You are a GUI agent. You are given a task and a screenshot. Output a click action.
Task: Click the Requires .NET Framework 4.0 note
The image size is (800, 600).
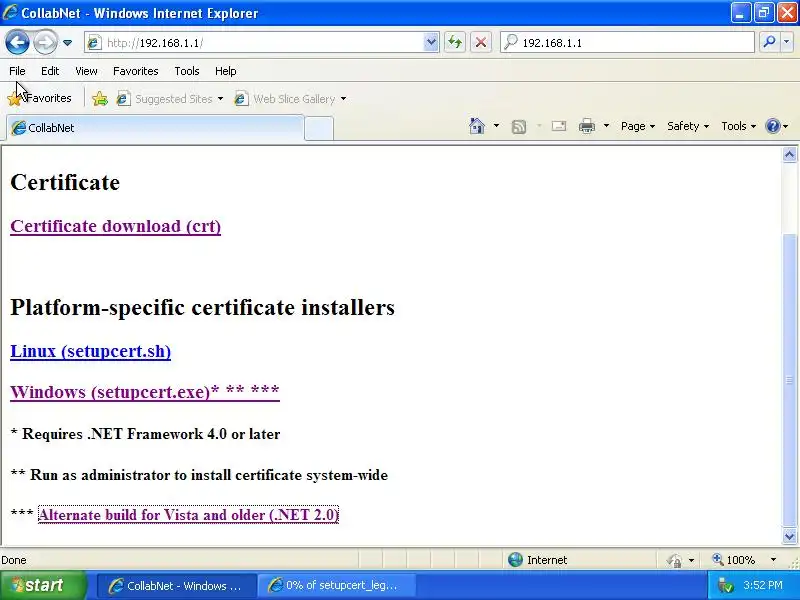145,434
